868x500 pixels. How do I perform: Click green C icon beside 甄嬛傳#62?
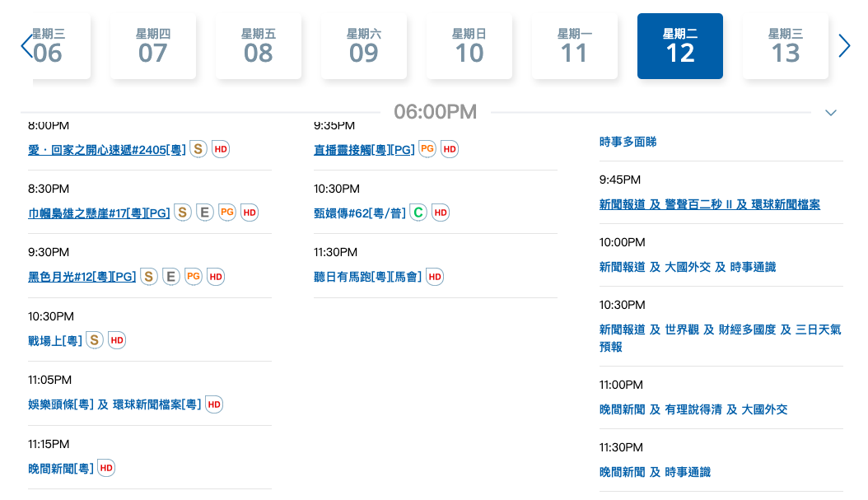point(418,213)
